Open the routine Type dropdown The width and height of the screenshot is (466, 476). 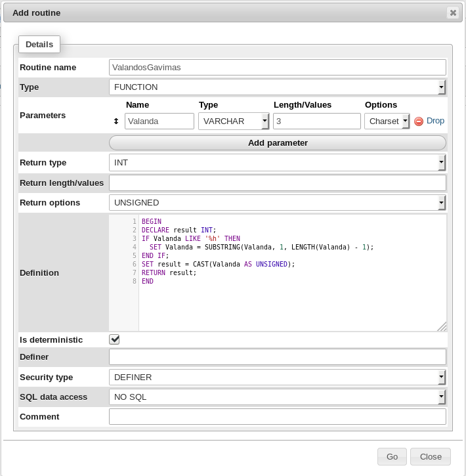tap(277, 87)
